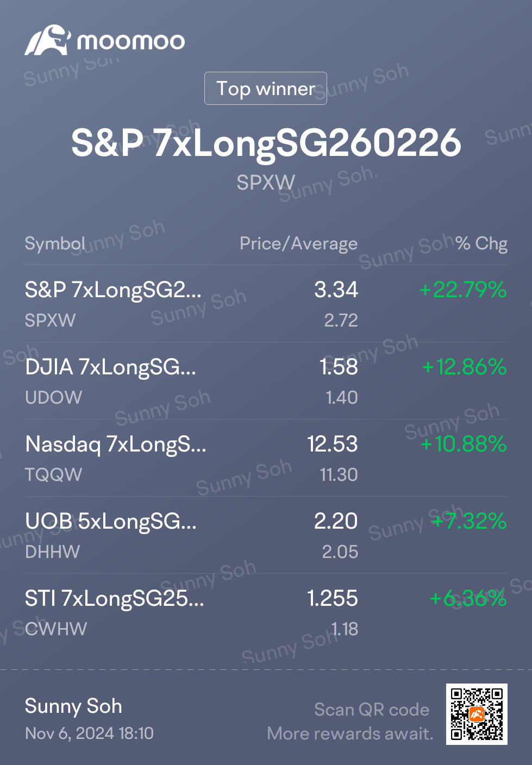Click the Top winner badge
The image size is (532, 765).
pyautogui.click(x=266, y=88)
